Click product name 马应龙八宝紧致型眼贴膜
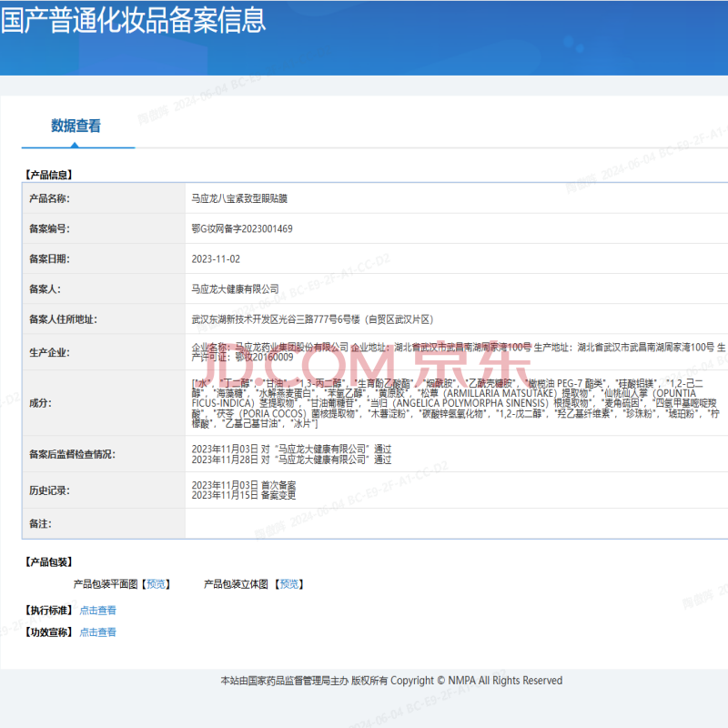Image resolution: width=728 pixels, height=728 pixels. coord(239,198)
